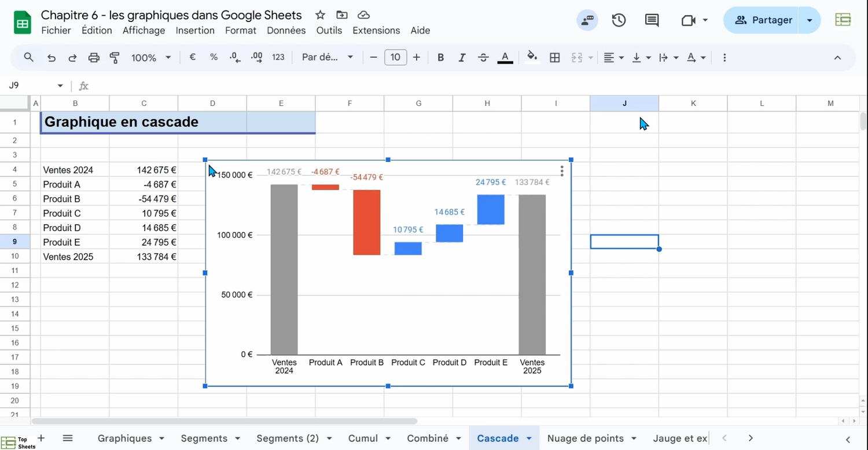Click the print icon in toolbar
868x450 pixels.
click(x=94, y=57)
